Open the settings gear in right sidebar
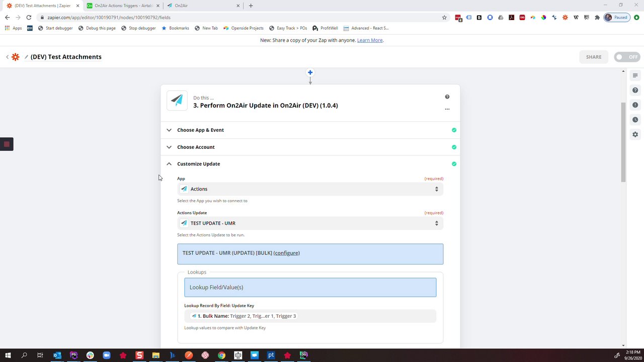The height and width of the screenshot is (362, 644). tap(635, 134)
